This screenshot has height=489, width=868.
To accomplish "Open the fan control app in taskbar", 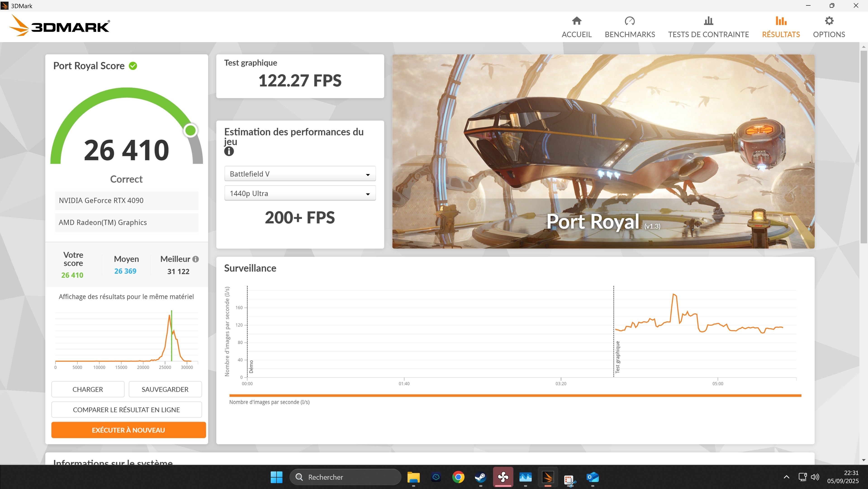I will tap(503, 477).
